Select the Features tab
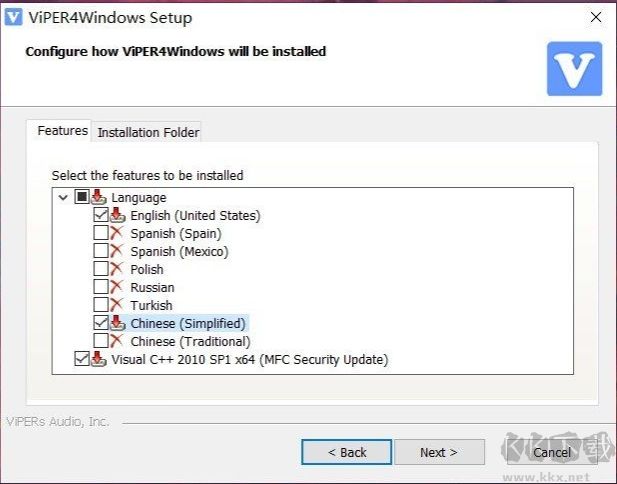 62,131
